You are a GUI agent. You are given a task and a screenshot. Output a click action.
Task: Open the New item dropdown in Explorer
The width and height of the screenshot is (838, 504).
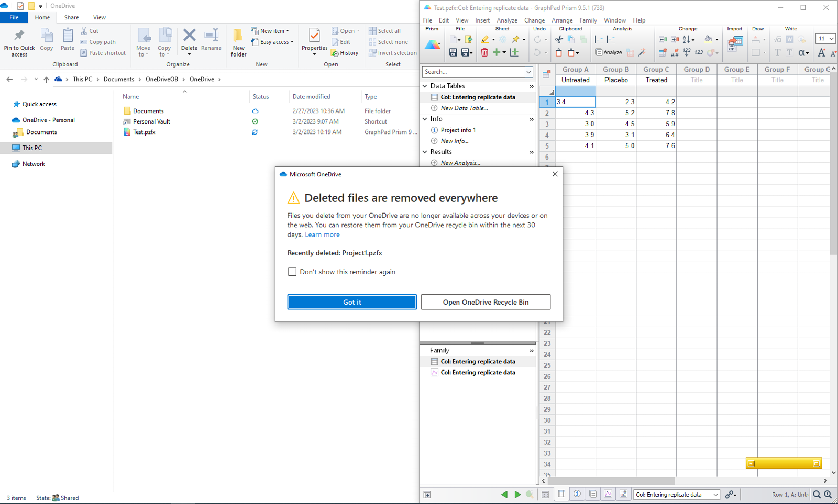click(270, 31)
